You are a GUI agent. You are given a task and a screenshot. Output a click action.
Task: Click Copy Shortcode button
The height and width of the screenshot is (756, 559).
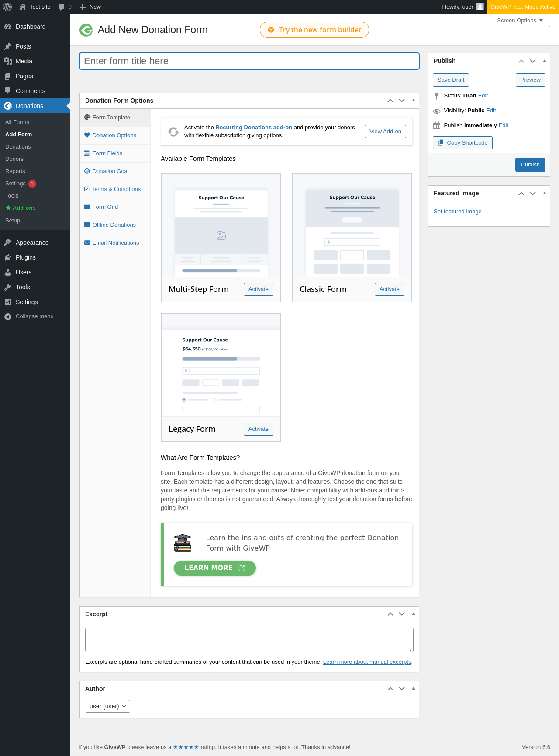point(462,143)
